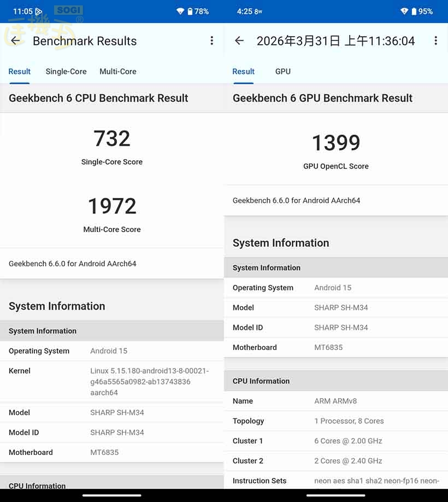448x502 pixels.
Task: Open overflow menu on GPU result screen
Action: (x=435, y=40)
